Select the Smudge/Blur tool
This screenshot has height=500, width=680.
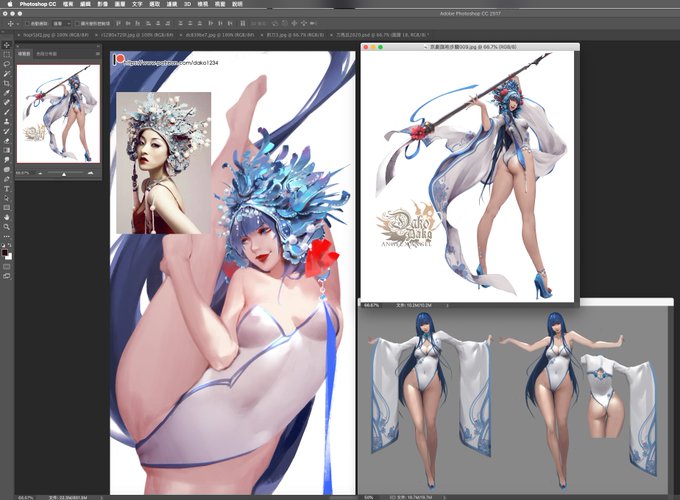point(7,160)
